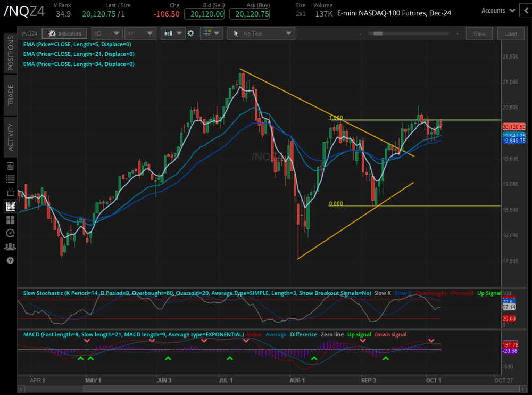Viewport: 532px width, 395px height.
Task: Switch to the Positions tab
Action: point(10,53)
